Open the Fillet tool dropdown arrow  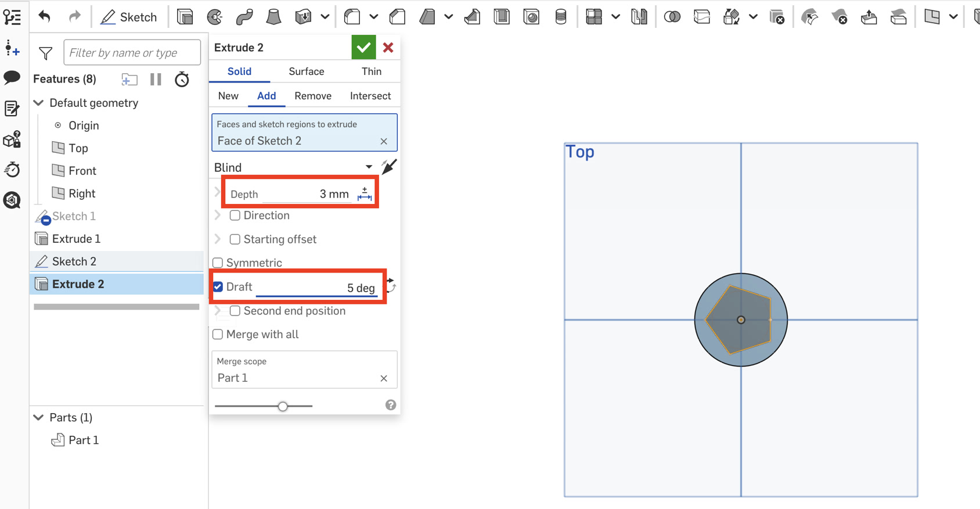(x=373, y=17)
